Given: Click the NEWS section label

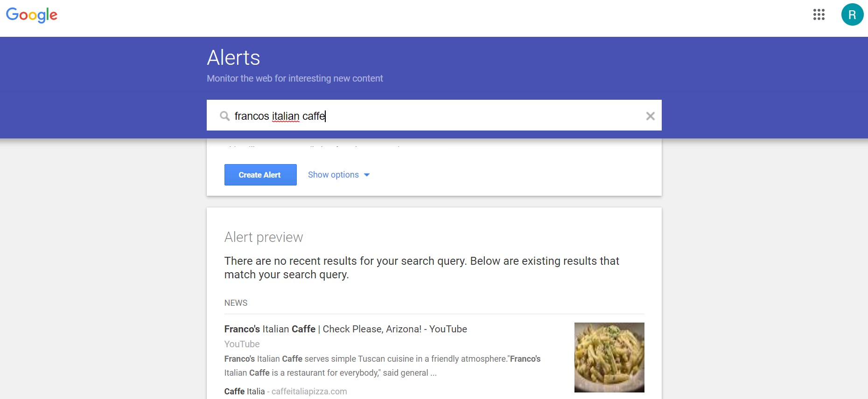Looking at the screenshot, I should click(236, 303).
